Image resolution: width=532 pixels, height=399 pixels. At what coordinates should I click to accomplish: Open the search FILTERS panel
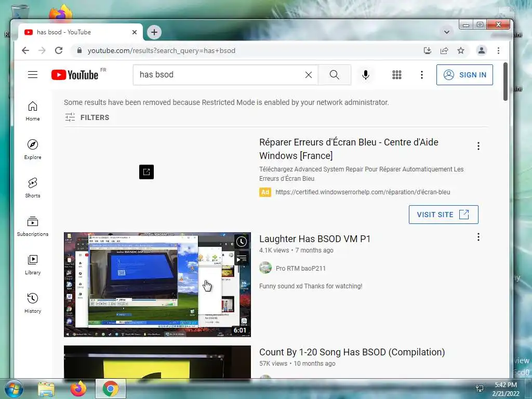click(87, 117)
